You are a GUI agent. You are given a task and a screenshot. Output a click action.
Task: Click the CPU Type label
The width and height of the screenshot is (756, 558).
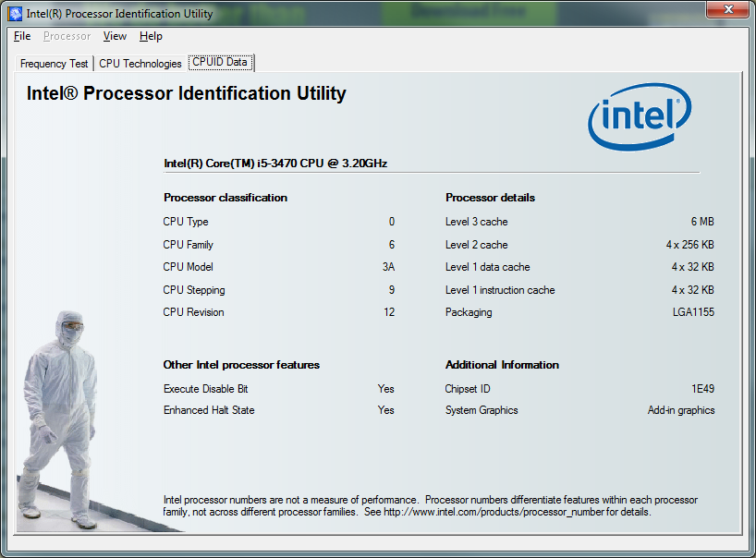click(x=186, y=222)
